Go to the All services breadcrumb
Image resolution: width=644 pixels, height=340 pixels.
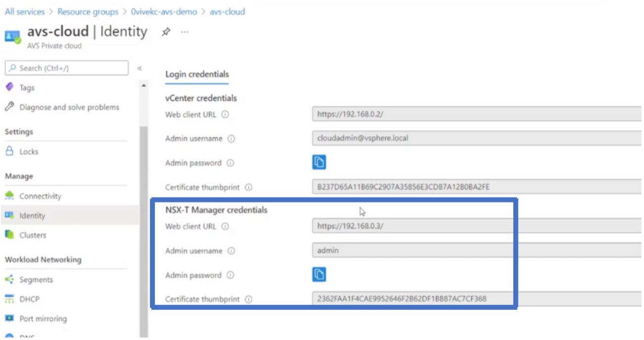click(x=25, y=11)
